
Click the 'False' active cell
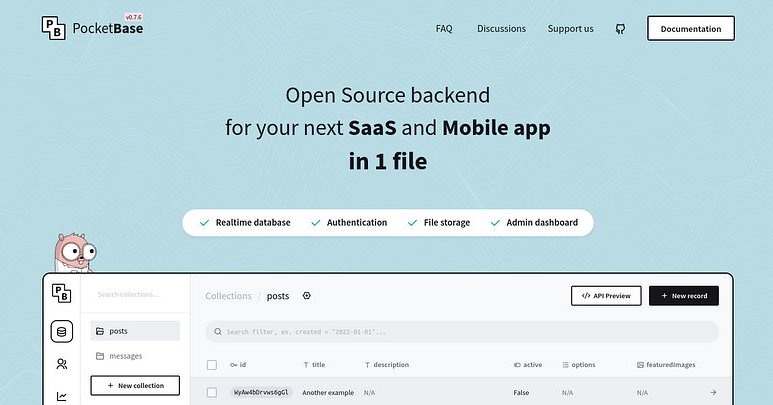click(521, 393)
